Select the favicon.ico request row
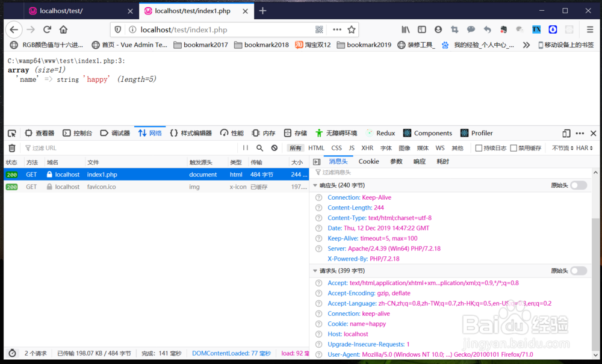602x364 pixels. click(x=157, y=187)
